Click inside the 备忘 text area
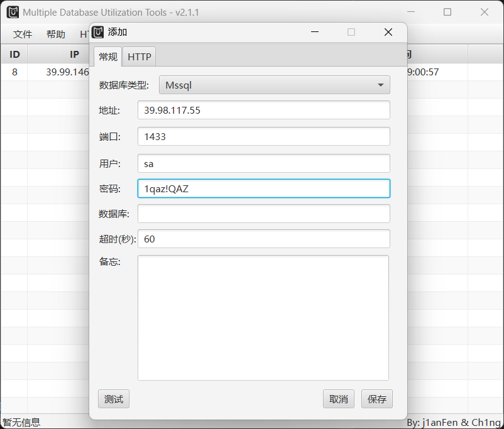 [263, 317]
